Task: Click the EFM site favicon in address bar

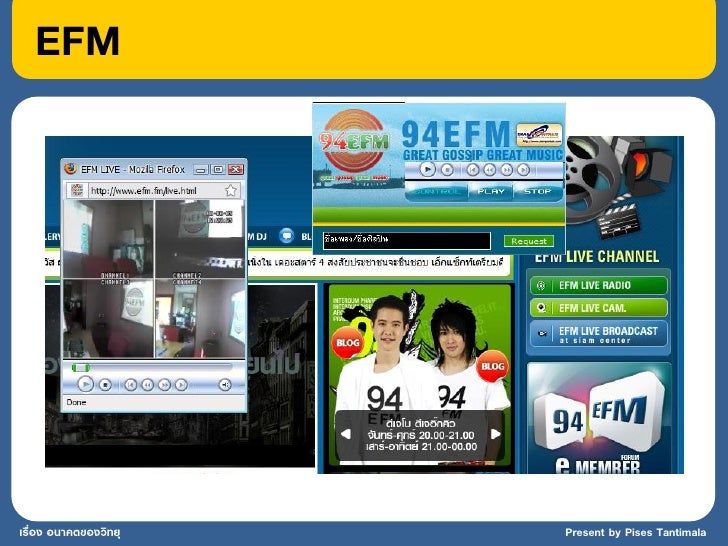Action: (77, 190)
